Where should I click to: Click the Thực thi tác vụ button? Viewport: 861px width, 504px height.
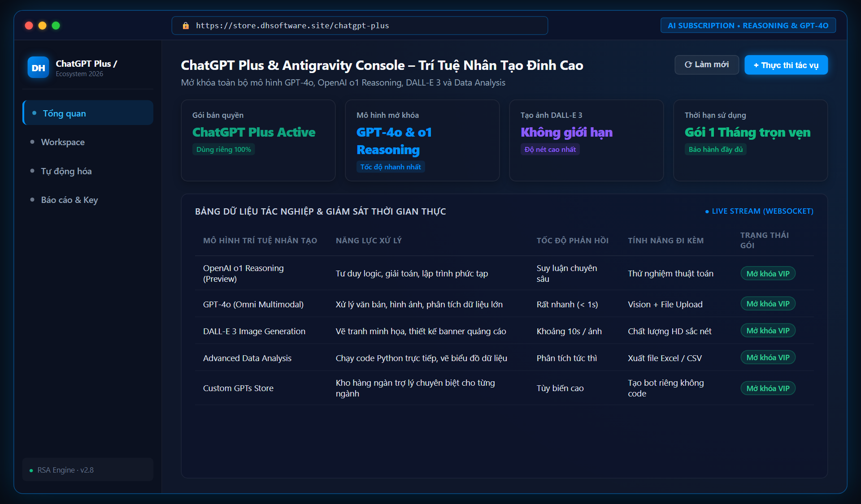click(786, 65)
